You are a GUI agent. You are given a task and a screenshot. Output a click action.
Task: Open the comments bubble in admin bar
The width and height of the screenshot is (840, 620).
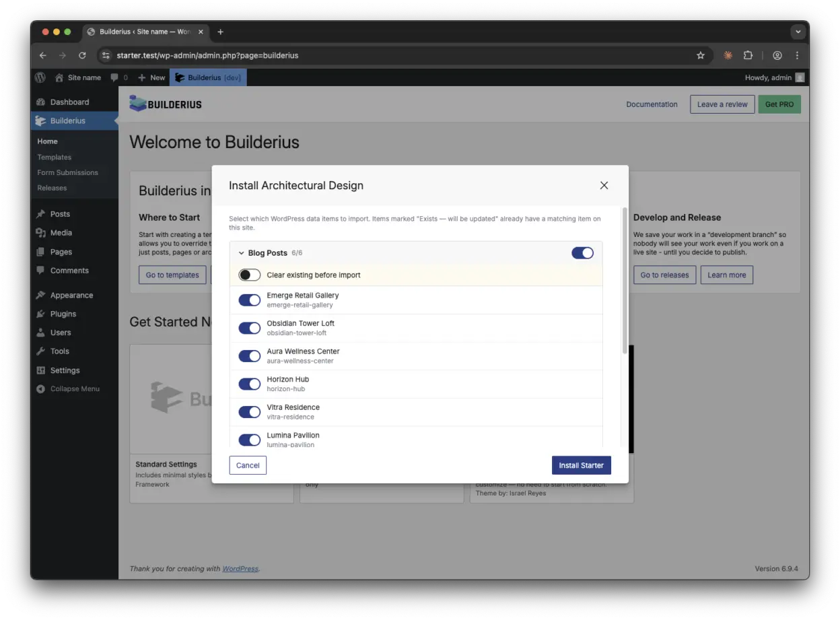click(x=114, y=77)
